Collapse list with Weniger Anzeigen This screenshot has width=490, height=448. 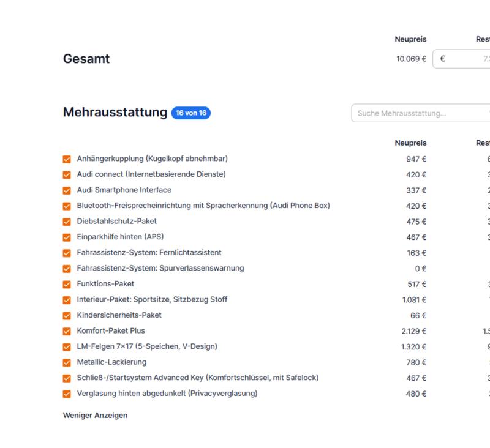coord(95,416)
